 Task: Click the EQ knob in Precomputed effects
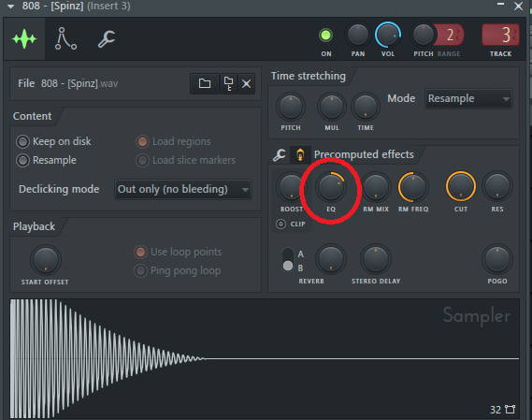[330, 186]
